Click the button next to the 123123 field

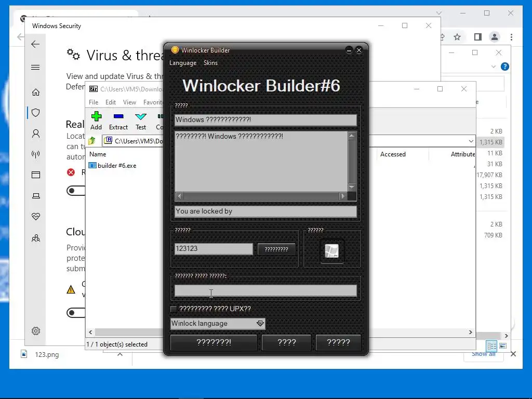276,249
